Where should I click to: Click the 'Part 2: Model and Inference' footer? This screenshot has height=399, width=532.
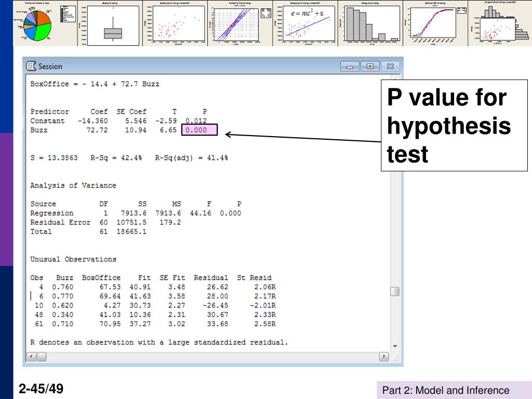pyautogui.click(x=446, y=391)
